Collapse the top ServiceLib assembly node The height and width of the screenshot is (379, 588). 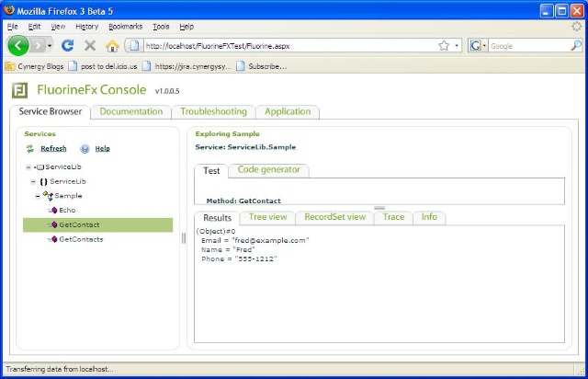pyautogui.click(x=28, y=167)
